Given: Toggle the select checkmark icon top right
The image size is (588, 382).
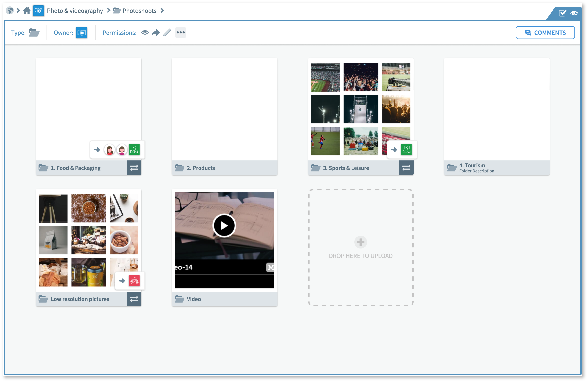Looking at the screenshot, I should tap(563, 13).
